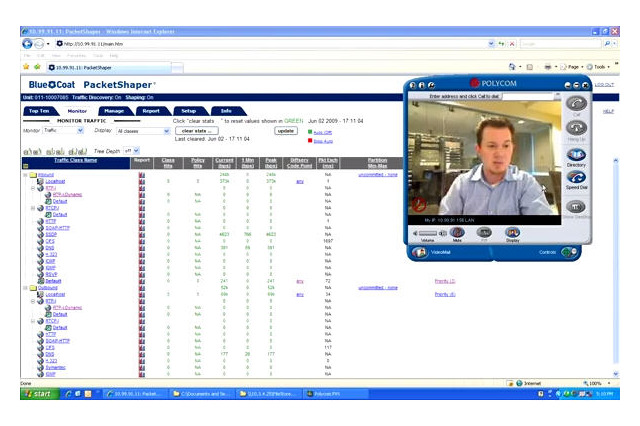Open the Polycom Controls panel
The height and width of the screenshot is (426, 640).
568,252
